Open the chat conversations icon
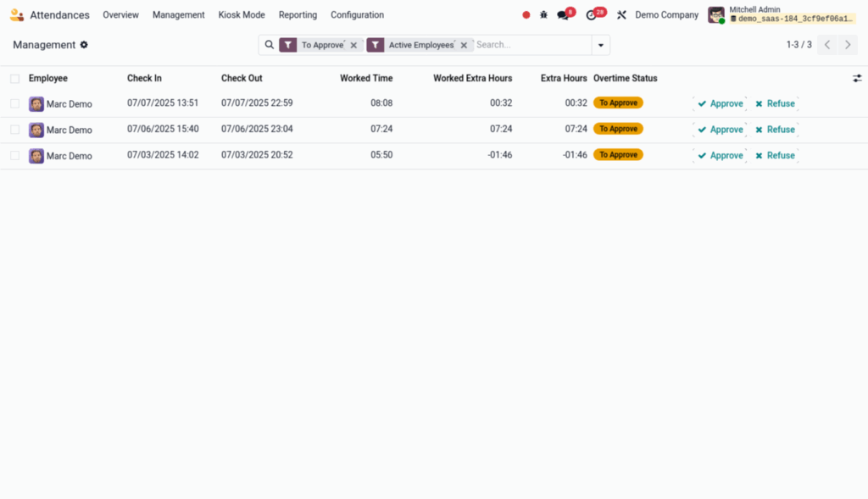Viewport: 868px width, 499px height. [x=563, y=15]
